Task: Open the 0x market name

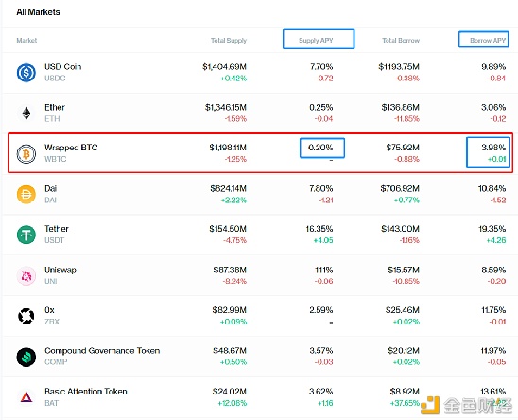Action: (x=49, y=310)
